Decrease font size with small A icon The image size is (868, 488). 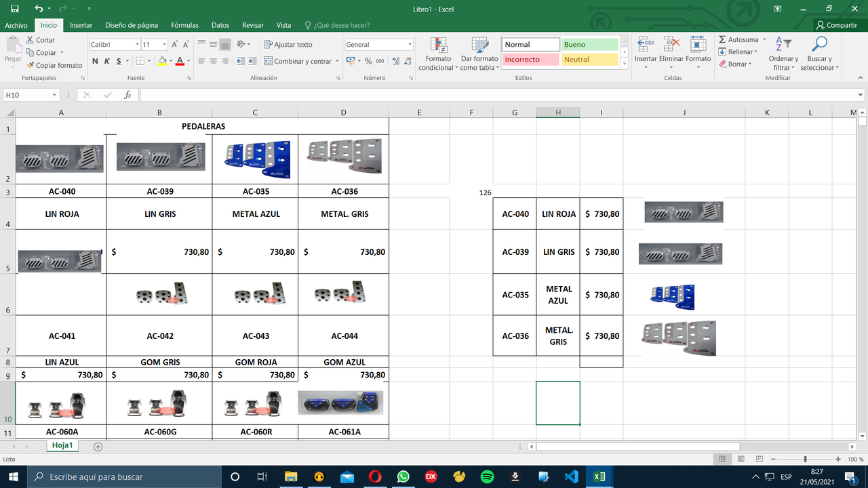[186, 44]
